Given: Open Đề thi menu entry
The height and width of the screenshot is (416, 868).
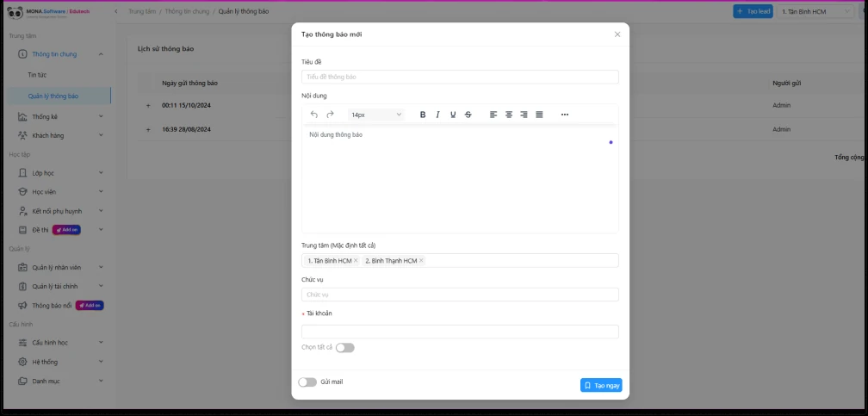Looking at the screenshot, I should pyautogui.click(x=40, y=230).
